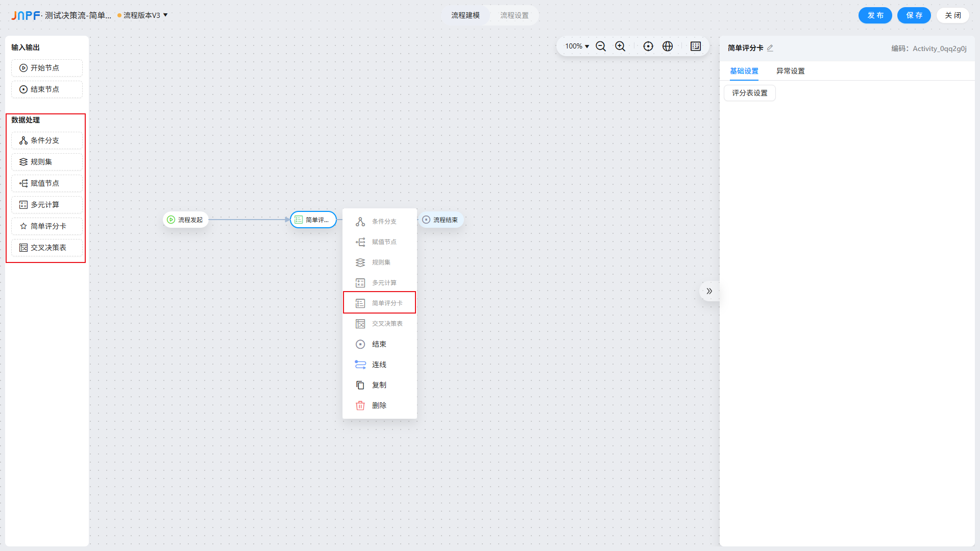Click the 保存 save button

pos(914,15)
